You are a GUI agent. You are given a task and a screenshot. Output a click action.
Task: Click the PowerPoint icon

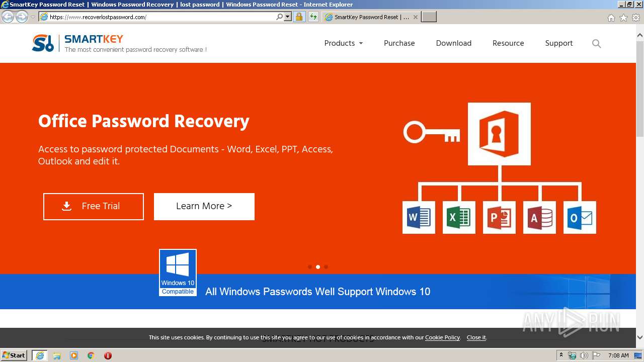499,217
